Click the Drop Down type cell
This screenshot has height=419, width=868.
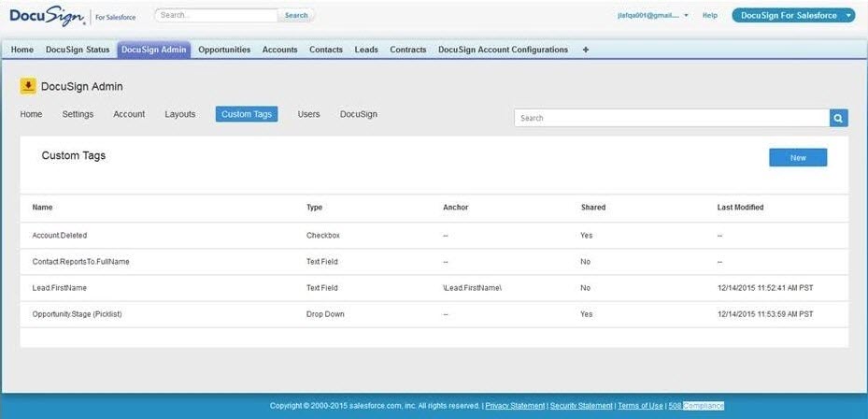(x=325, y=314)
